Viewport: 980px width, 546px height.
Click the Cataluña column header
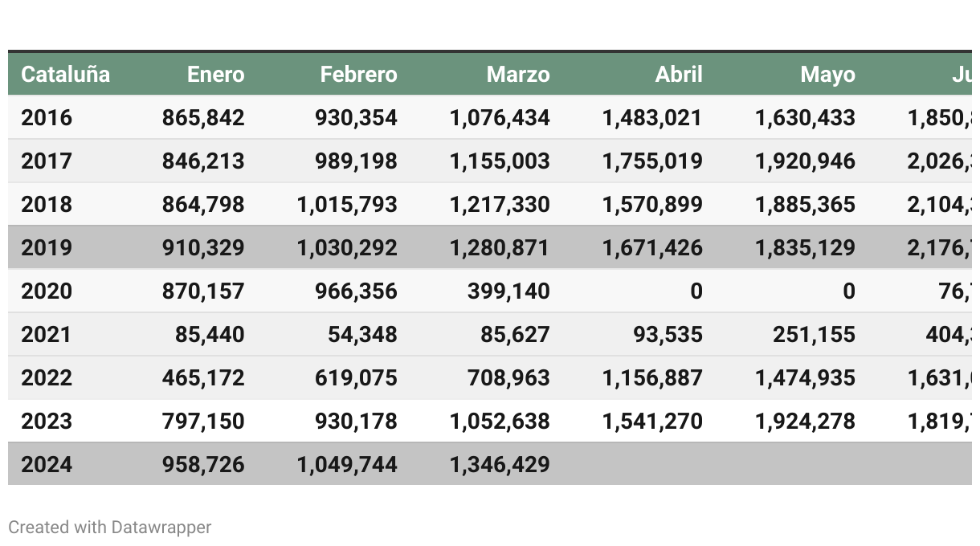pos(65,75)
